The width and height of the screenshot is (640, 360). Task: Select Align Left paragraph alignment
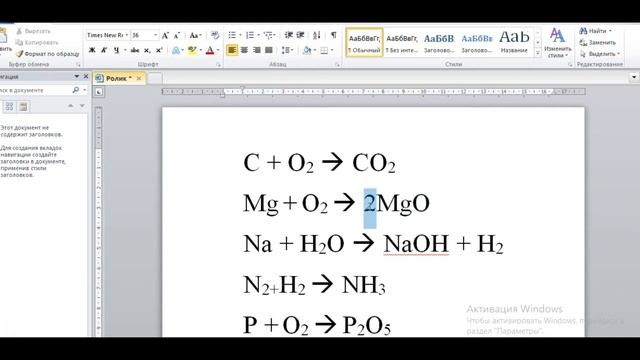point(232,50)
